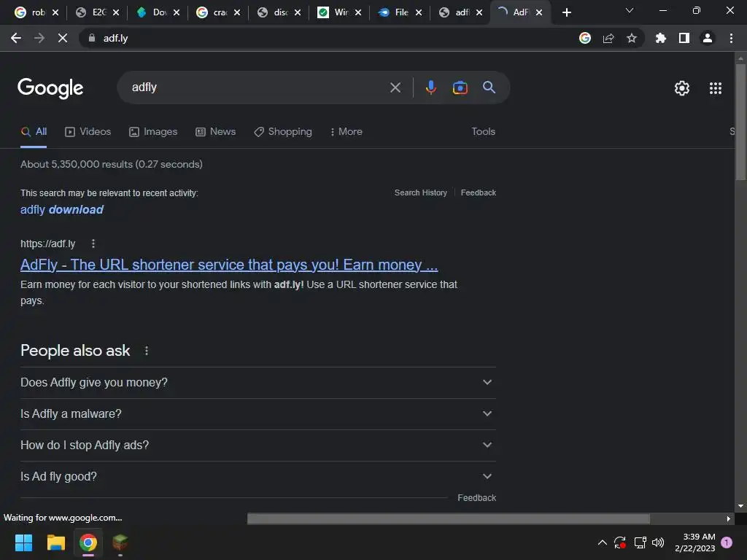
Task: View site information lock icon
Action: click(92, 38)
